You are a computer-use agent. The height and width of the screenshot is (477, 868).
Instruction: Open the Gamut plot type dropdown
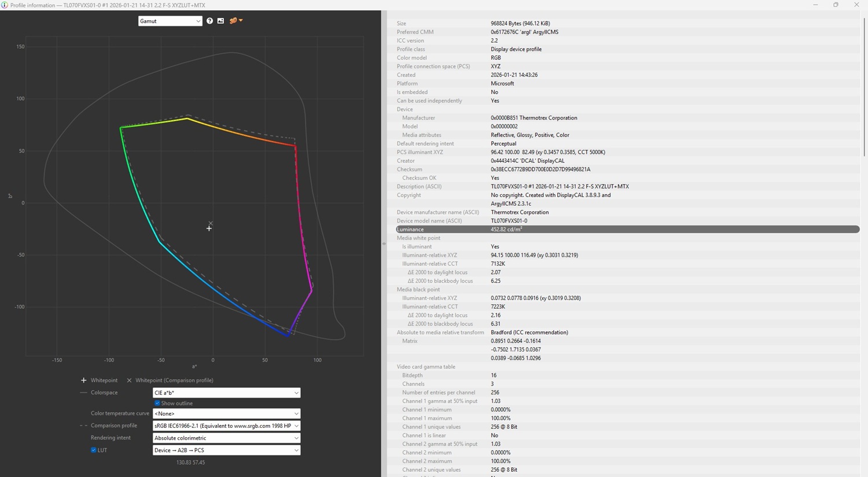[x=170, y=21]
